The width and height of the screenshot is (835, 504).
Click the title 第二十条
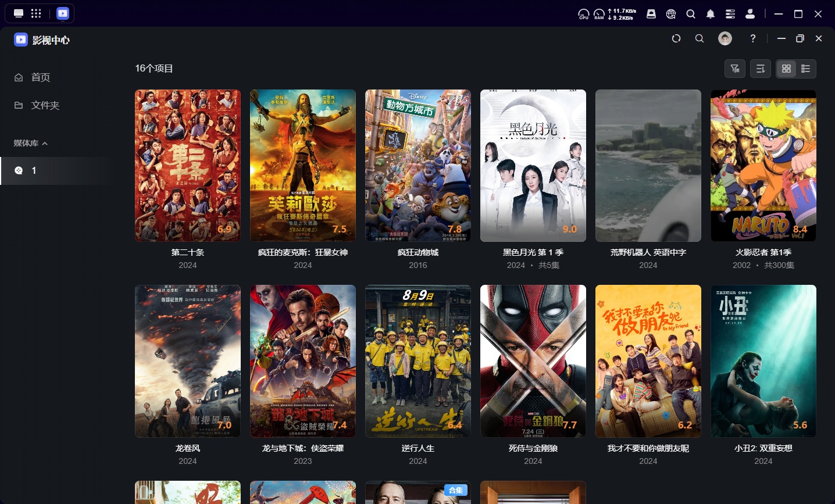(x=188, y=252)
